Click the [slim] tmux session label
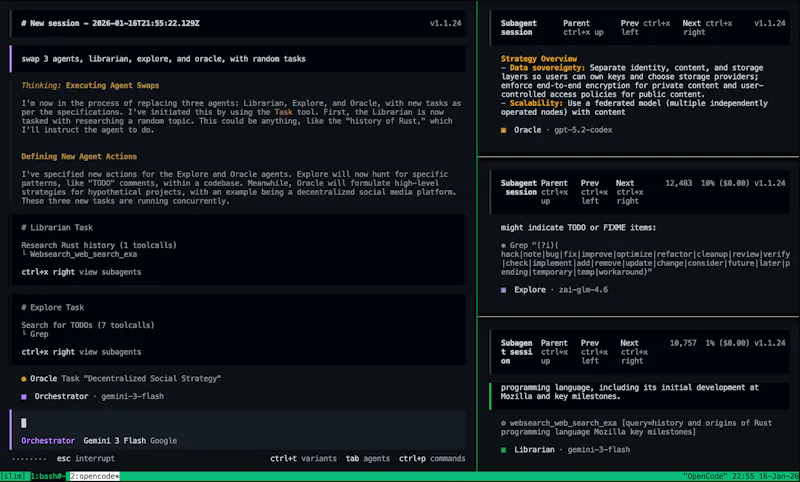The image size is (800, 482). click(x=13, y=476)
